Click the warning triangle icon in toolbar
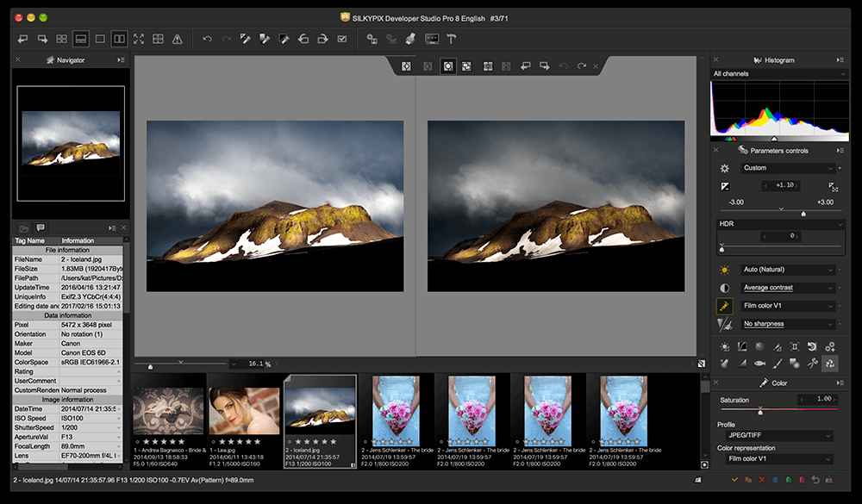The height and width of the screenshot is (504, 862). 178,39
